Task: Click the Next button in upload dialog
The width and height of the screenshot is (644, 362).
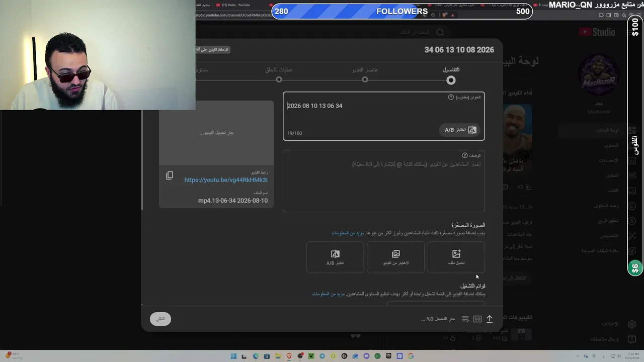Action: pos(160,319)
